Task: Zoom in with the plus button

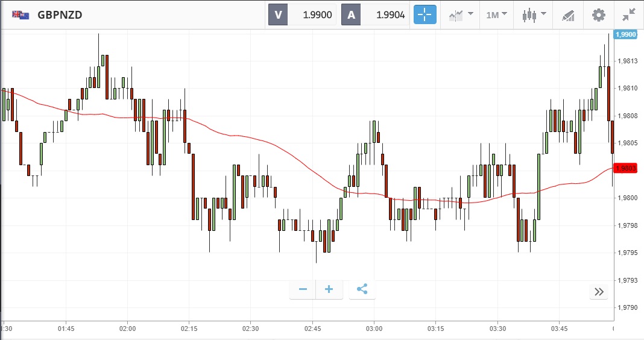Action: 329,289
